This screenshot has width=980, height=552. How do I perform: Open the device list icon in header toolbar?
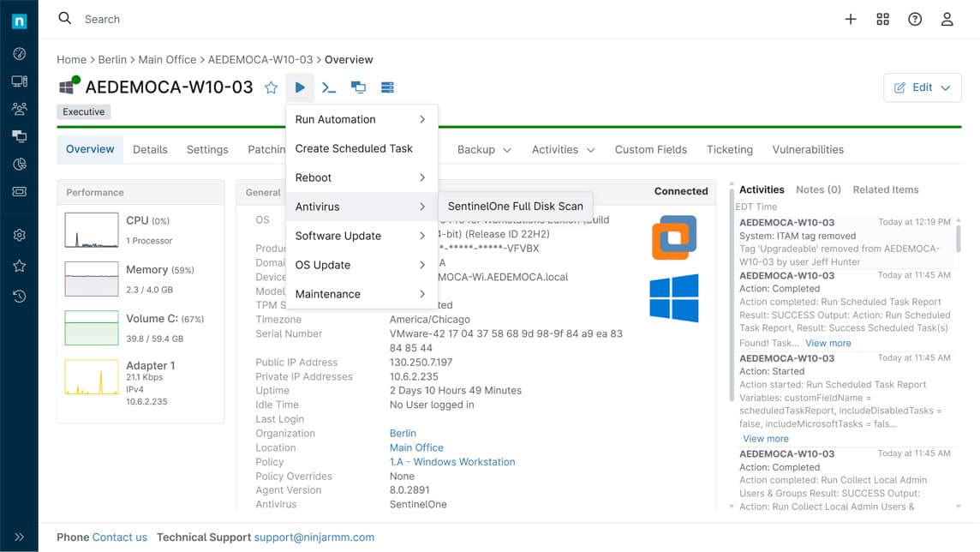(387, 87)
